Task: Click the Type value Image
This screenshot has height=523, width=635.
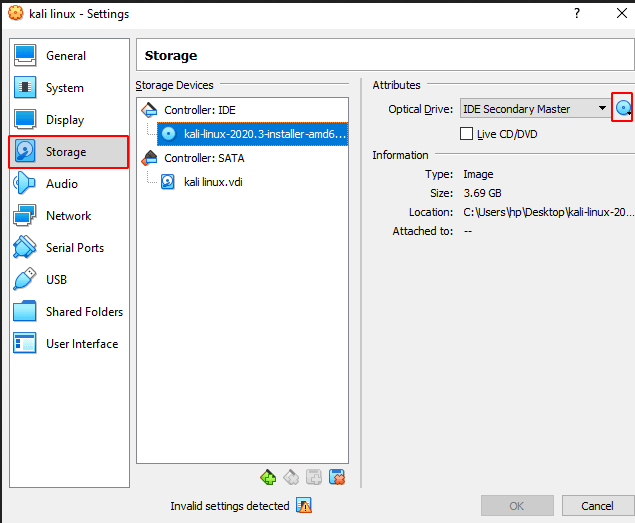Action: click(x=478, y=174)
